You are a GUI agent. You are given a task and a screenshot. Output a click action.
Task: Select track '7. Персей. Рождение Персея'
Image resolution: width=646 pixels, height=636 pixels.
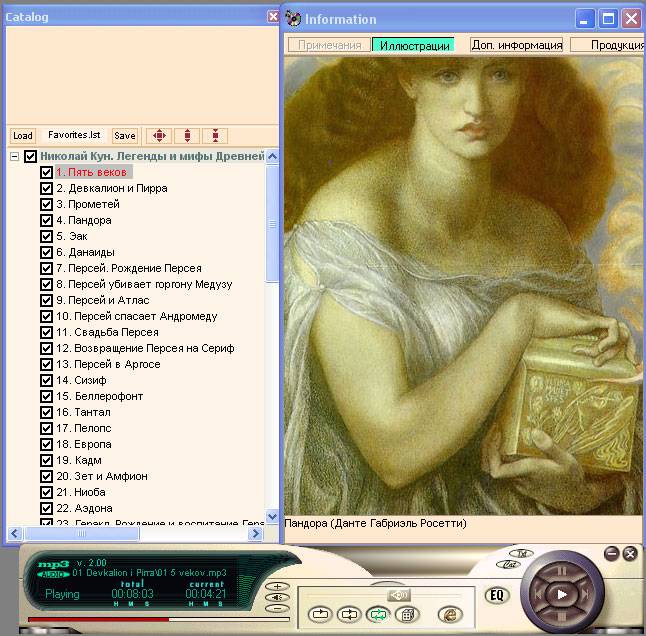point(129,268)
